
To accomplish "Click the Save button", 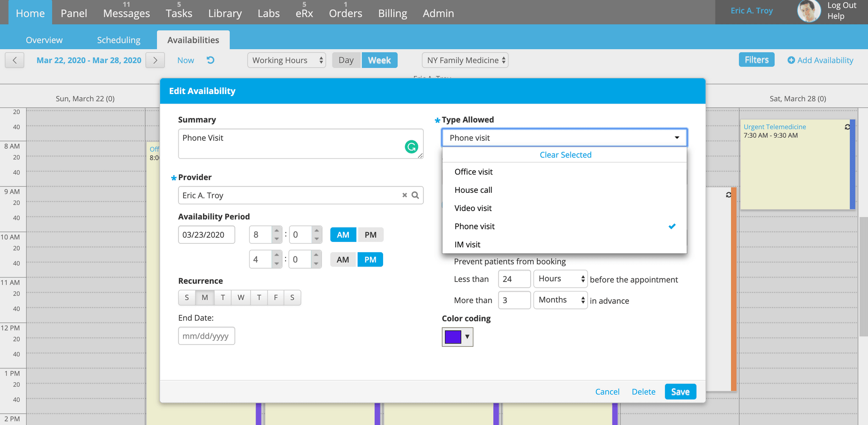I will pos(680,392).
